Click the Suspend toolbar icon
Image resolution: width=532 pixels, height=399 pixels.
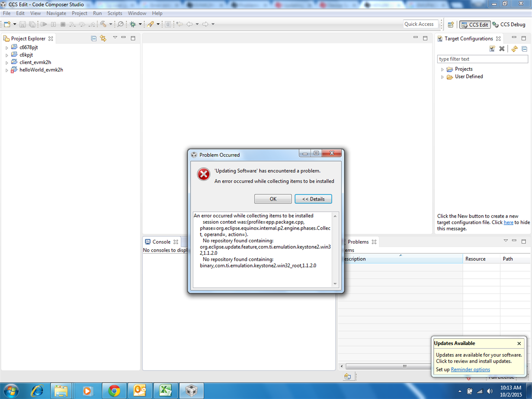[x=53, y=24]
